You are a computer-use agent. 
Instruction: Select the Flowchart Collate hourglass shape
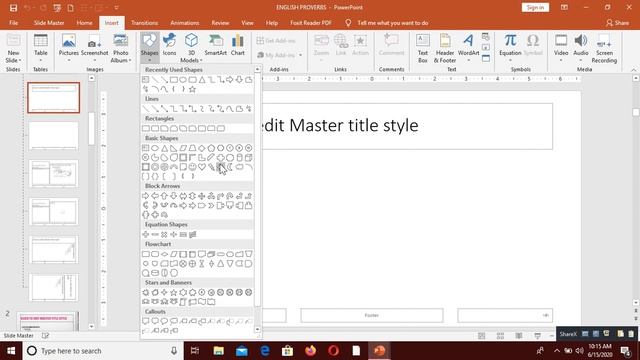click(x=202, y=264)
